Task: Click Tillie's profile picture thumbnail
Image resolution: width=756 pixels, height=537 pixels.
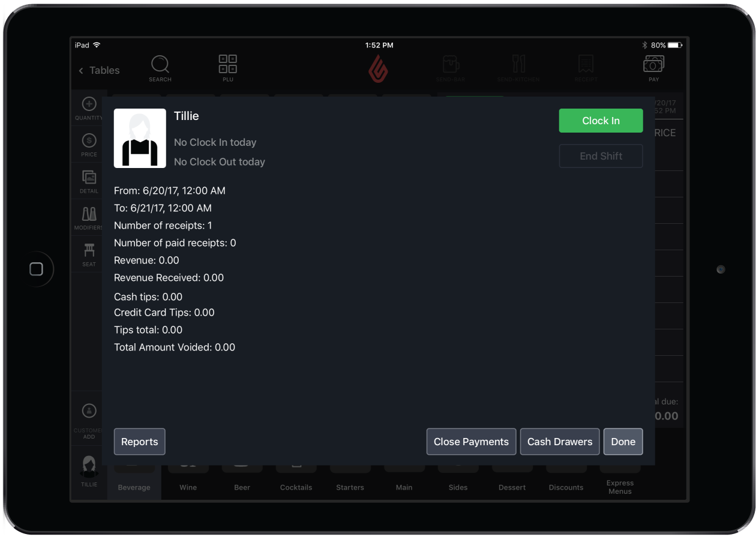Action: point(140,138)
